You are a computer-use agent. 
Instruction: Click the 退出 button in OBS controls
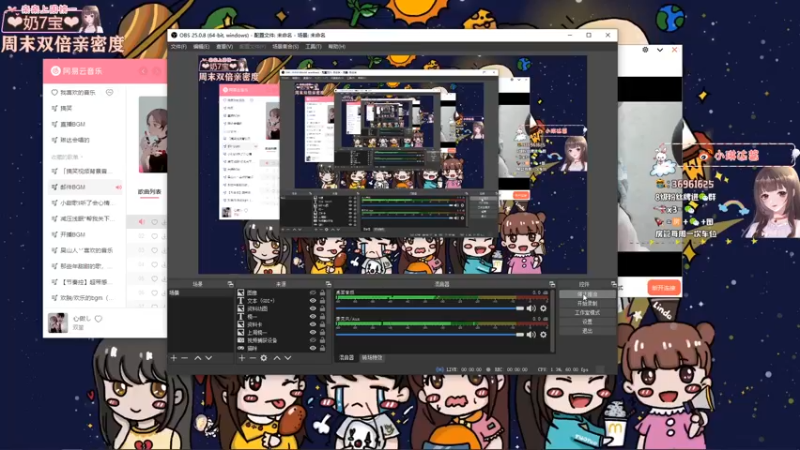587,331
